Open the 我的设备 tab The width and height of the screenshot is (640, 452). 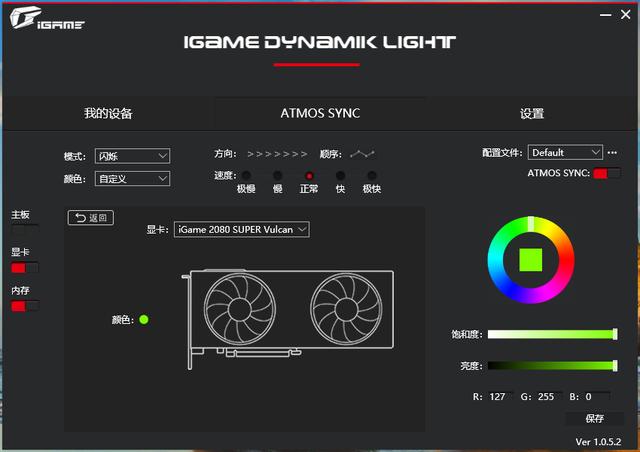(x=108, y=113)
